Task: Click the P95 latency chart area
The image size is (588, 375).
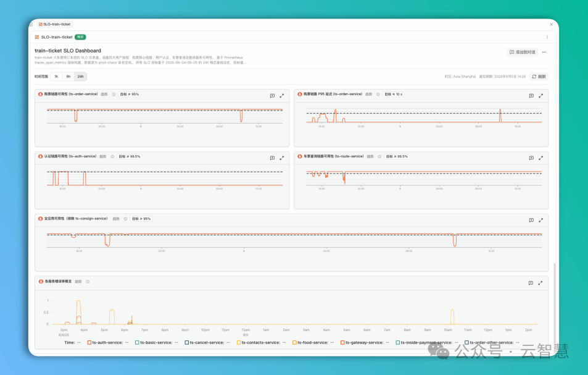Action: pyautogui.click(x=424, y=116)
